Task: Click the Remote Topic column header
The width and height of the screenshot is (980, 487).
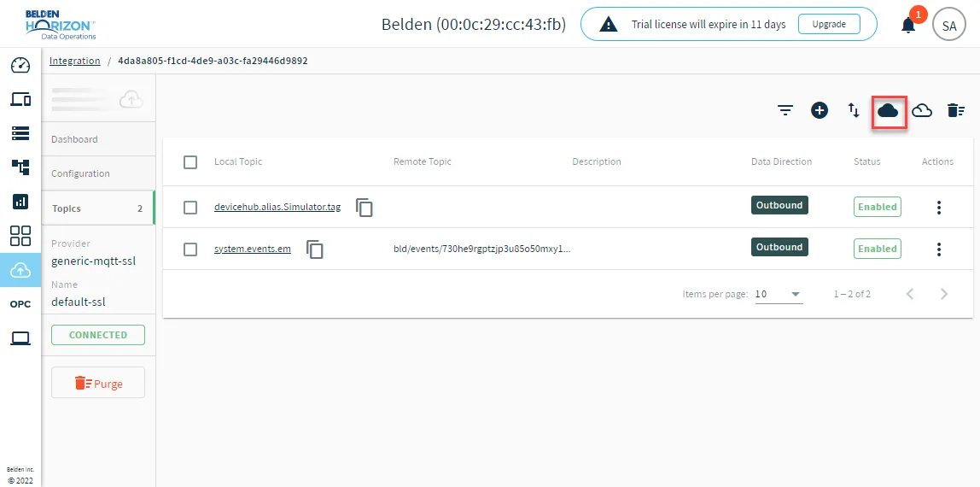Action: pyautogui.click(x=423, y=162)
